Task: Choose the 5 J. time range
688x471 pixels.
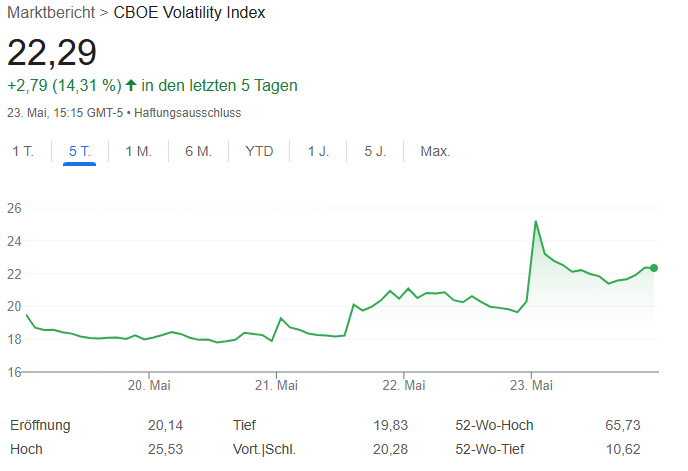Action: tap(375, 151)
